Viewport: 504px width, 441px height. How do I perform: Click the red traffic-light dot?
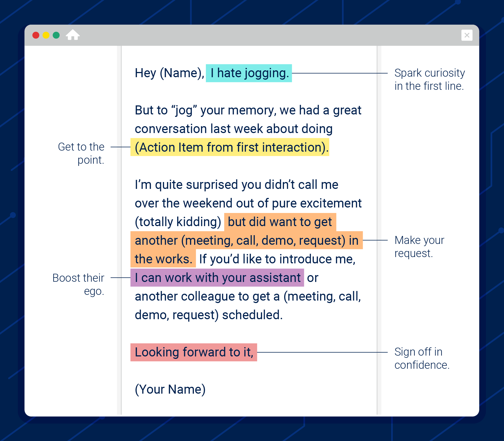pyautogui.click(x=36, y=35)
